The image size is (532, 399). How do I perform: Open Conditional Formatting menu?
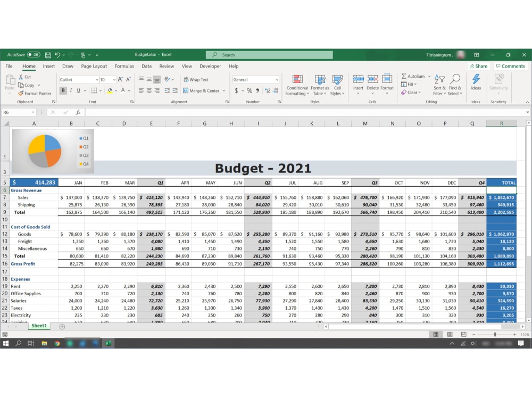coord(297,85)
